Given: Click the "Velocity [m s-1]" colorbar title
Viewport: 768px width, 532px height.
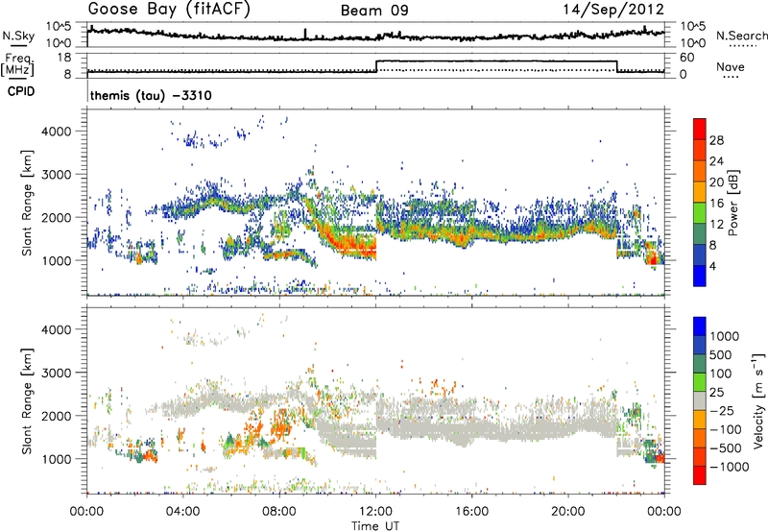Looking at the screenshot, I should pyautogui.click(x=757, y=400).
